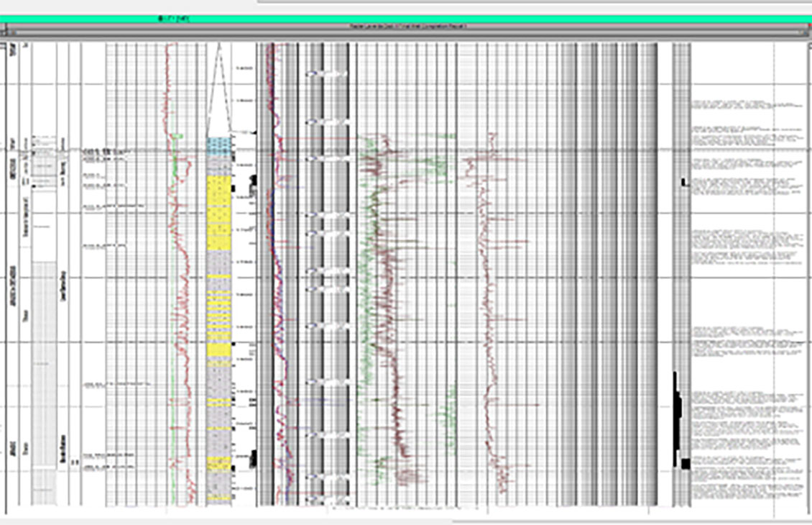
Task: Click the green window title bar
Action: coord(406,18)
